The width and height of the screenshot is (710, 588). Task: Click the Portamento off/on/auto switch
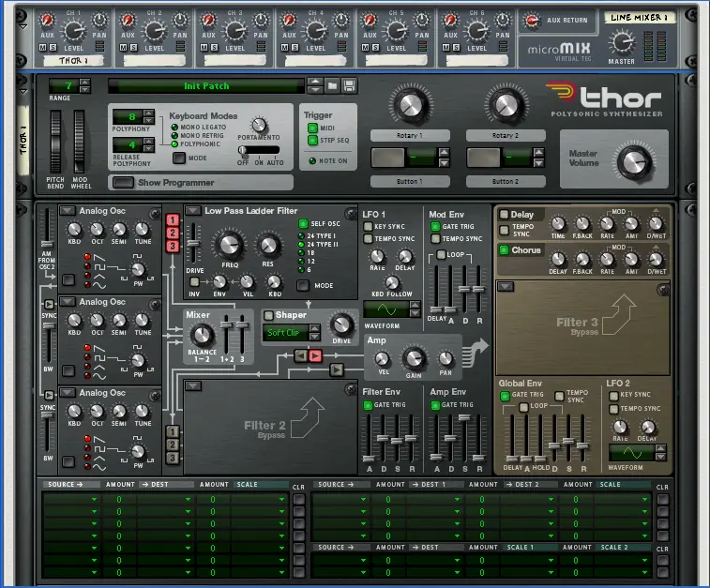click(x=259, y=150)
